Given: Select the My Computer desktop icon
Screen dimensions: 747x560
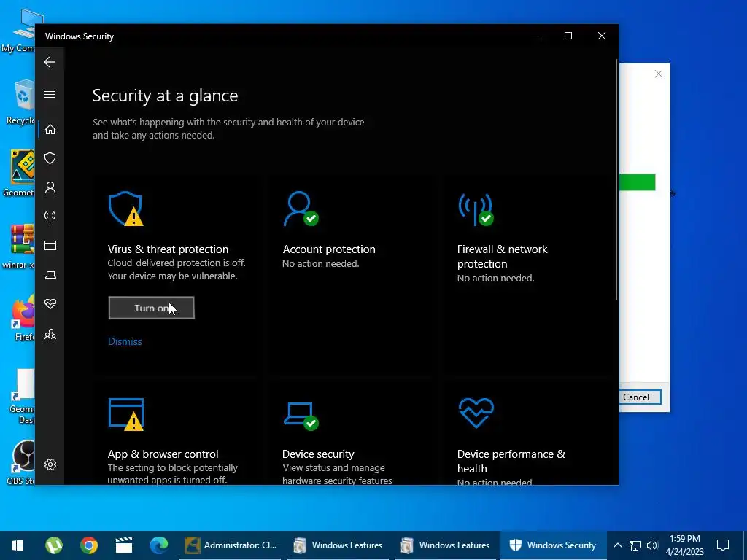Looking at the screenshot, I should [x=20, y=31].
